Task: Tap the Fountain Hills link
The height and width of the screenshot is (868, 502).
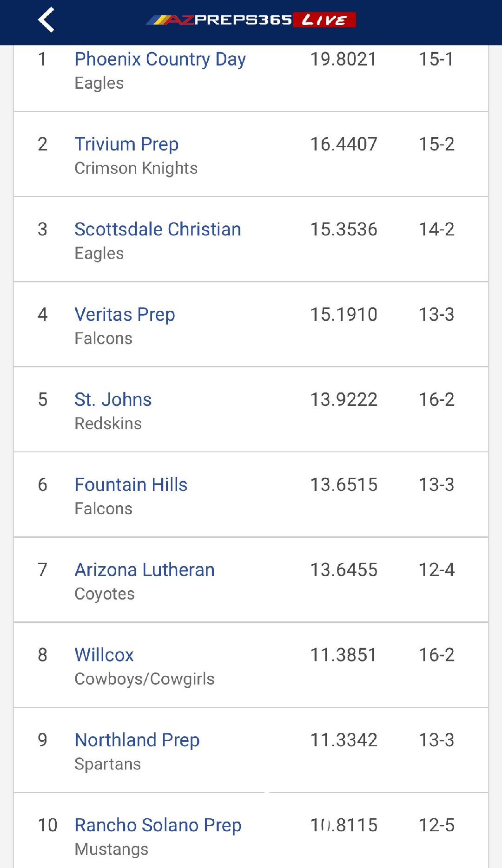Action: [131, 485]
